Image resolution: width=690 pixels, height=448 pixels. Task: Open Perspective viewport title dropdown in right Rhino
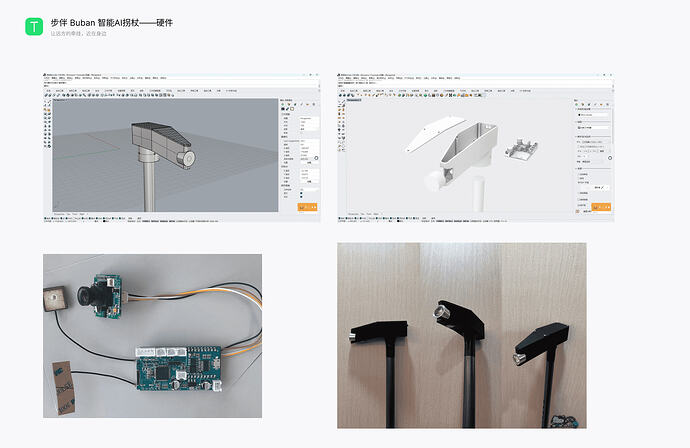[x=354, y=100]
